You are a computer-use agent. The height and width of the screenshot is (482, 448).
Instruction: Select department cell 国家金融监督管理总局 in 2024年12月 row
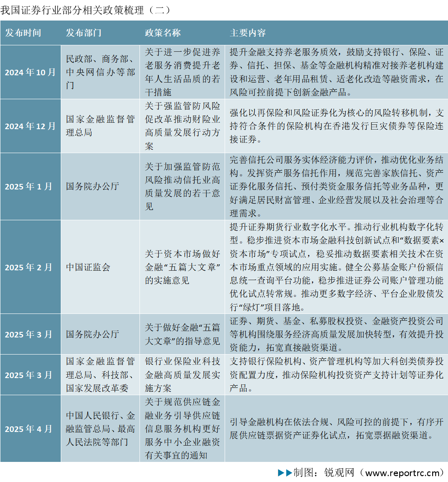pos(100,126)
